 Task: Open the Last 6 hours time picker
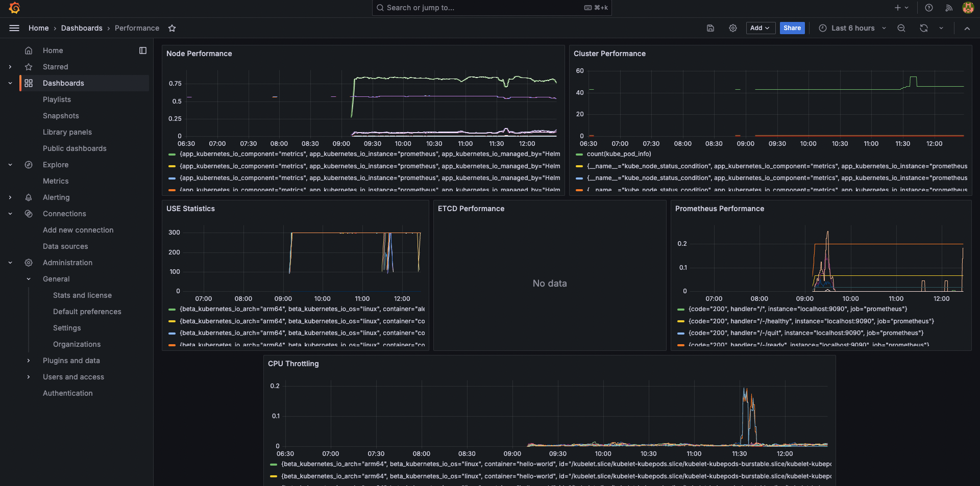[x=852, y=28]
